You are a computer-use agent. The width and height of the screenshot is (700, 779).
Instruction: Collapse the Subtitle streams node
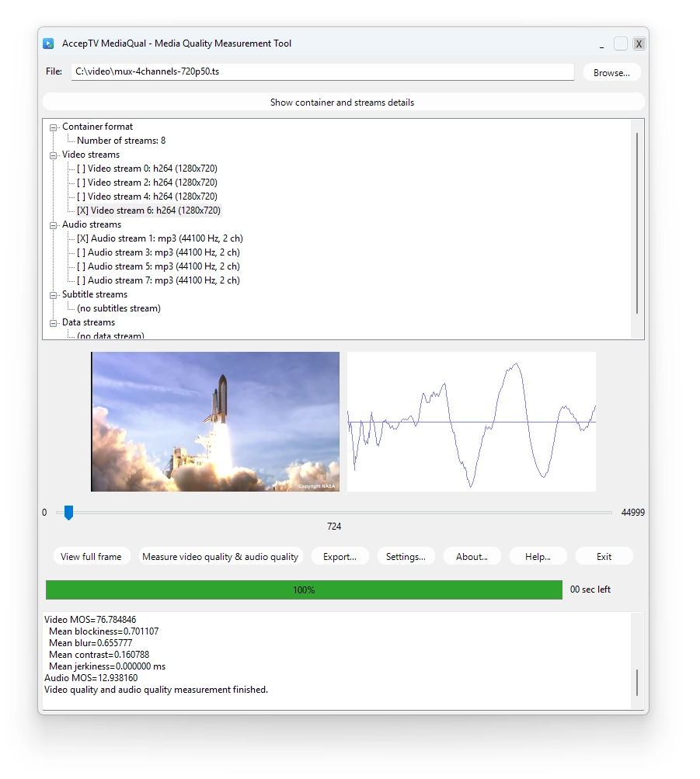[x=53, y=295]
